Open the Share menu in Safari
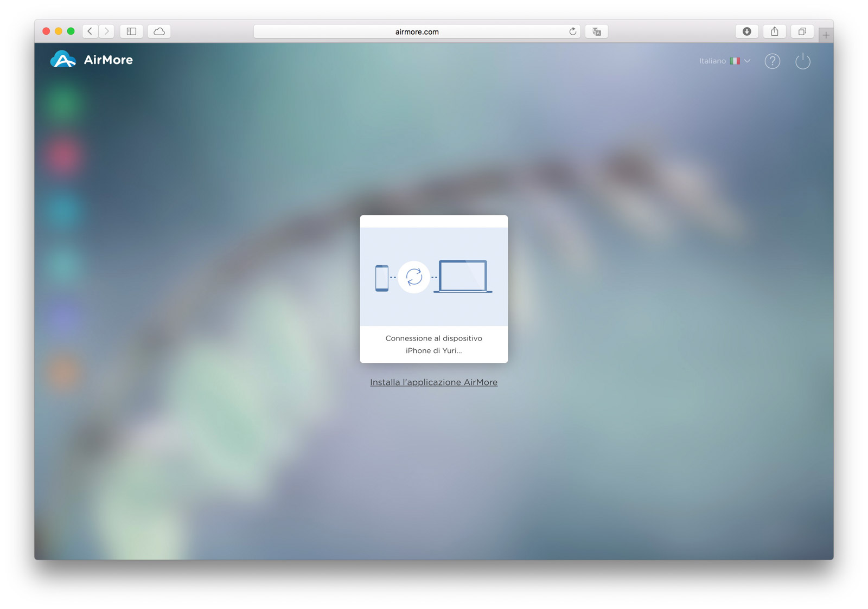 (x=775, y=31)
